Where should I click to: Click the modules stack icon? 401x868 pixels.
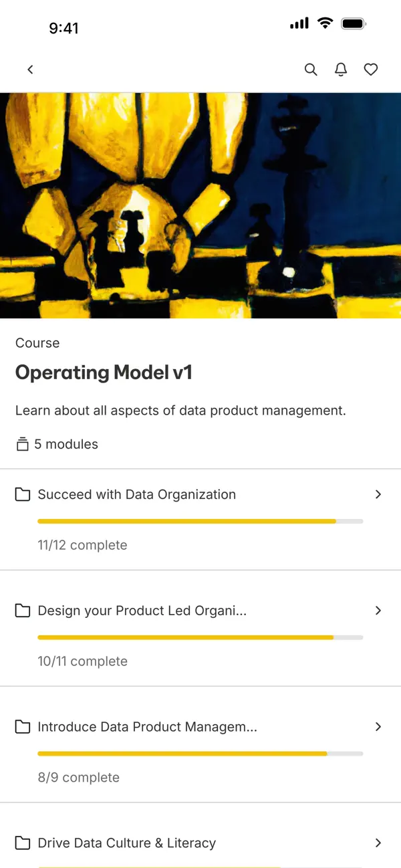click(x=23, y=444)
